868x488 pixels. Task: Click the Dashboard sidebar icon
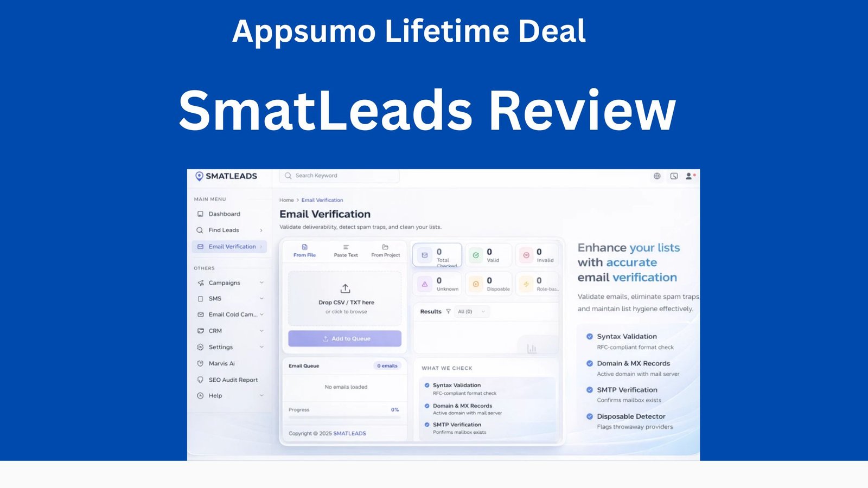[200, 214]
